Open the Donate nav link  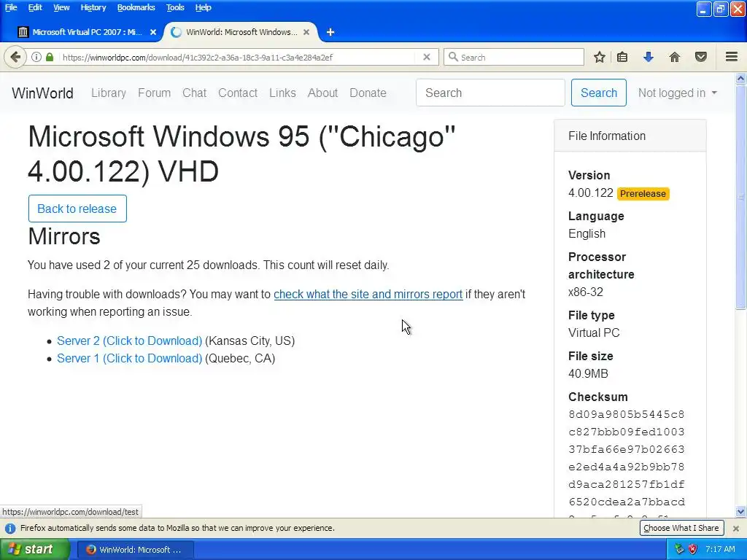[368, 93]
